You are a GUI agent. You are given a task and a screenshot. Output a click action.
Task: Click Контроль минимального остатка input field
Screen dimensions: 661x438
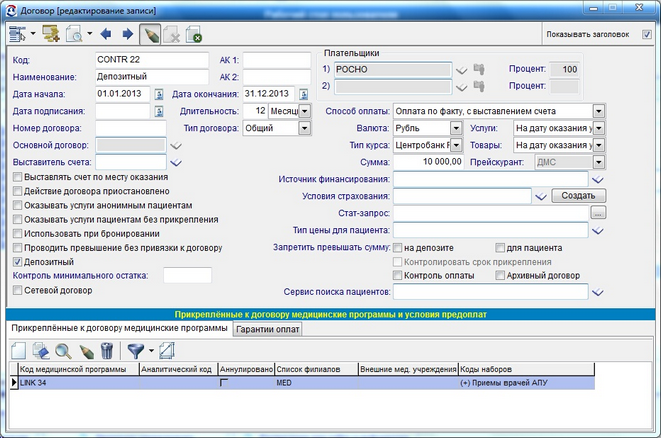pos(187,276)
